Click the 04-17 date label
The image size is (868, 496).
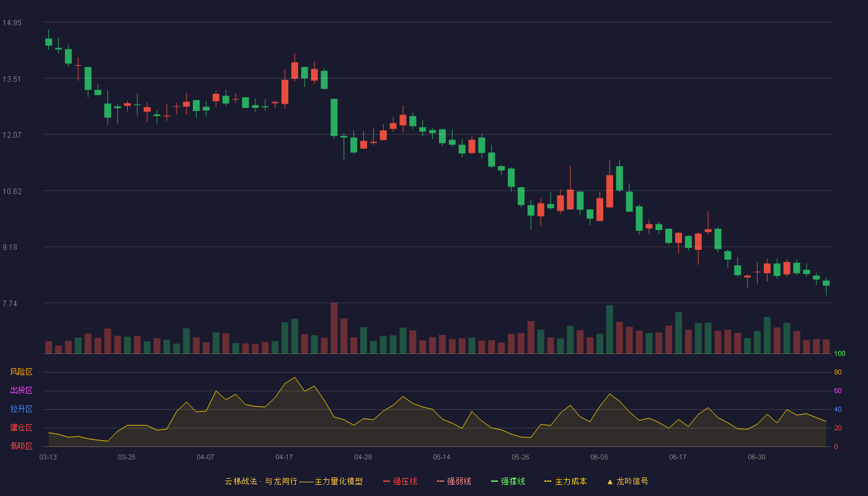point(284,457)
